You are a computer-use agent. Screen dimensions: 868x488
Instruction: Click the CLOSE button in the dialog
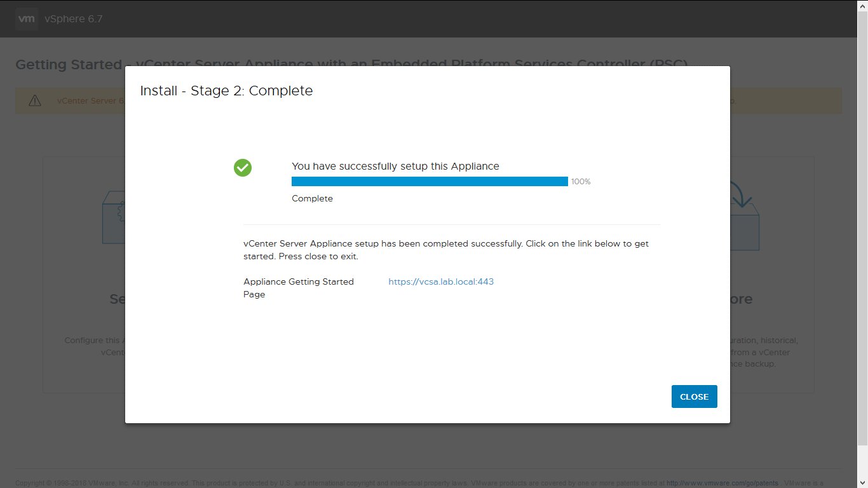(x=694, y=396)
